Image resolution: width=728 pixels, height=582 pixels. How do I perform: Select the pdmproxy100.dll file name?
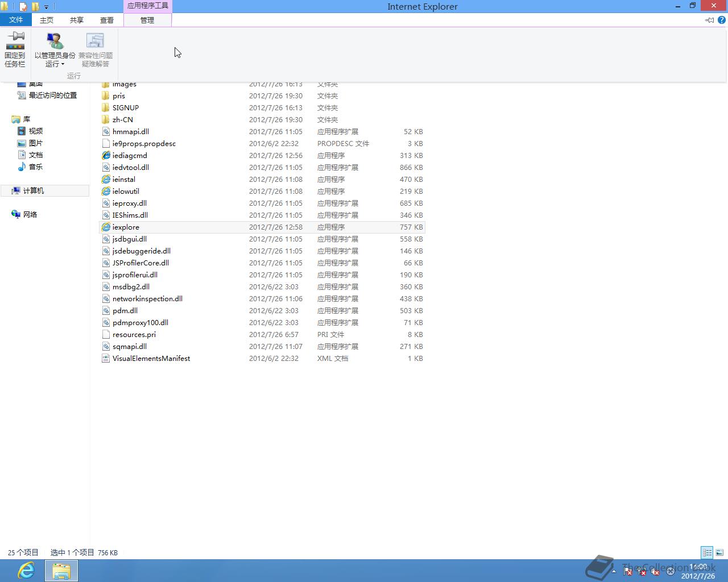[x=140, y=322]
